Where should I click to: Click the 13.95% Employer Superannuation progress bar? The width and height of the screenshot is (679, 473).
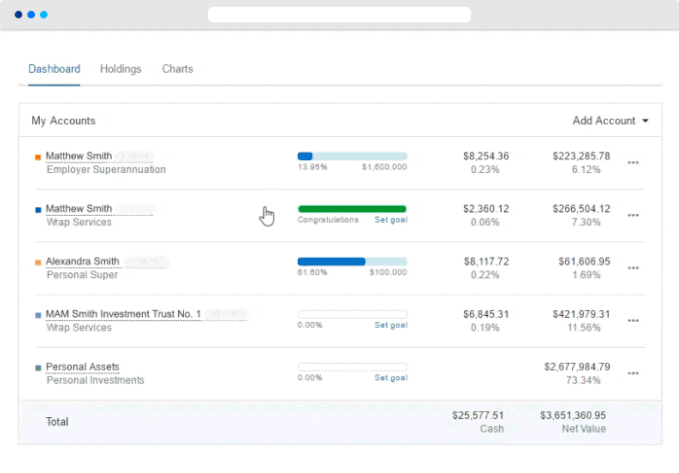(x=352, y=156)
